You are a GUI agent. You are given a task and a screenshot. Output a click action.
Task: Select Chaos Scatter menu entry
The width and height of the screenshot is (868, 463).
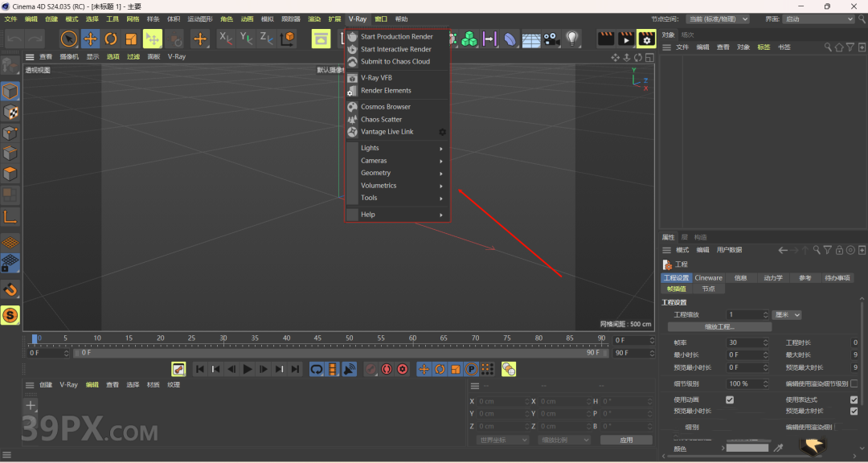coord(397,119)
